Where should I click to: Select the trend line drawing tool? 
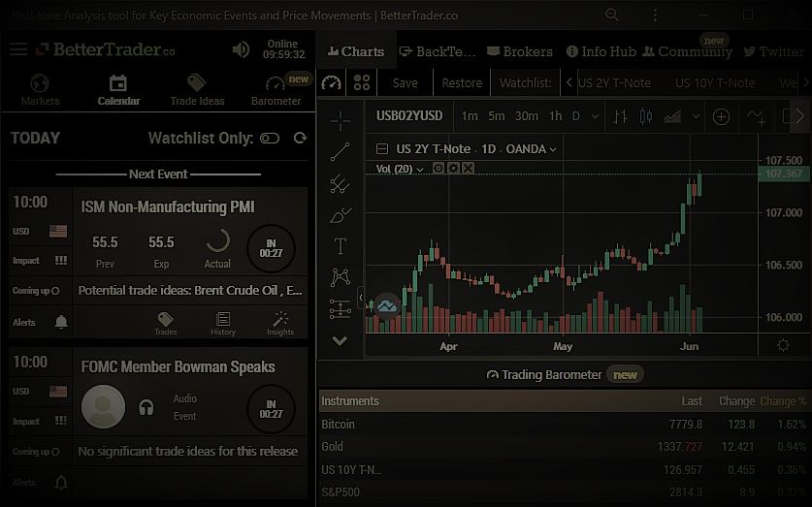coord(341,151)
